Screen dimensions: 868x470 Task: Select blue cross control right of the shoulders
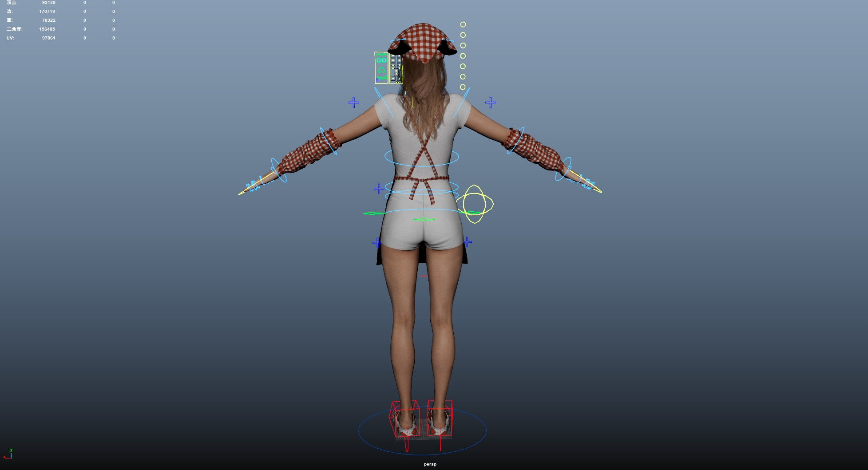tap(490, 103)
